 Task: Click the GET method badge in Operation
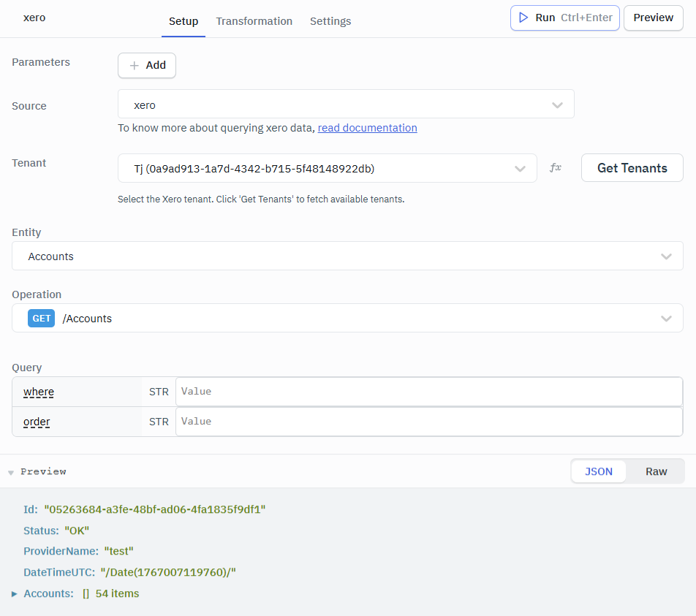(x=41, y=318)
